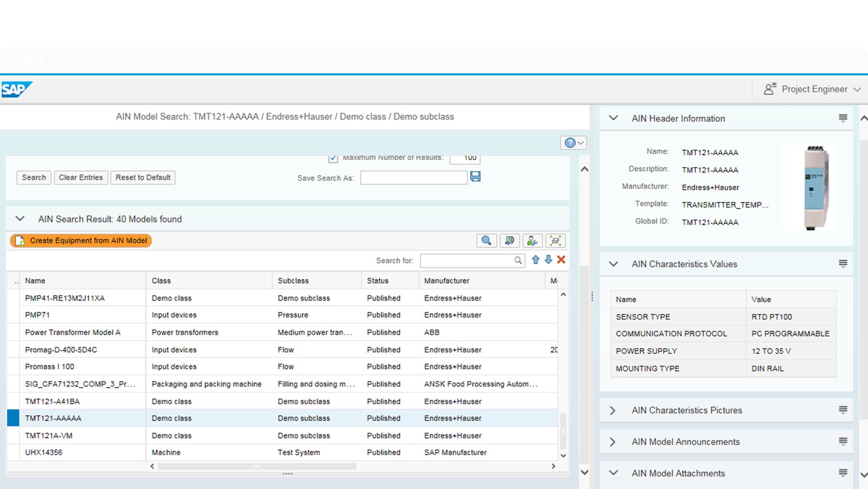Open the user personalization wrench icon
The width and height of the screenshot is (868, 489).
(532, 241)
